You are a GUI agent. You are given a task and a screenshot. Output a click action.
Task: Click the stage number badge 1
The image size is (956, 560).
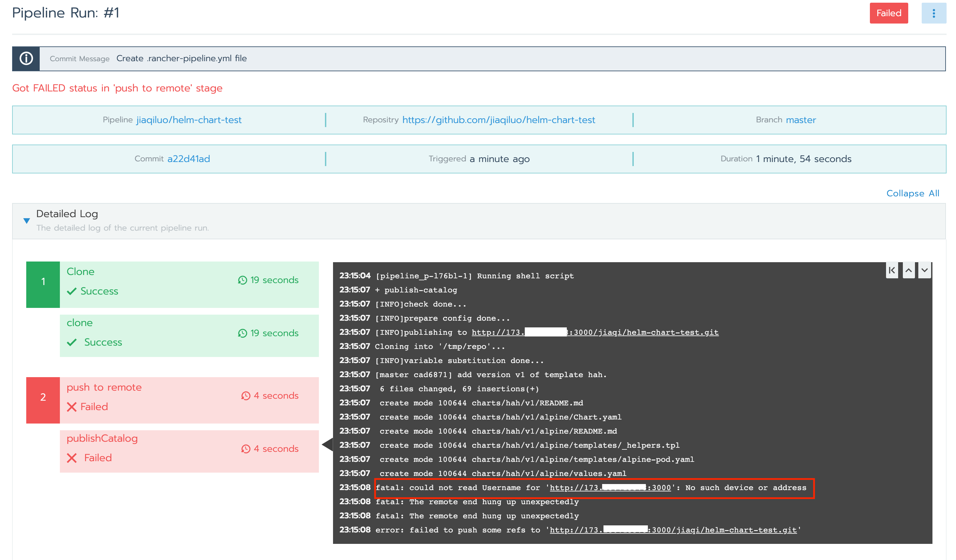[43, 281]
